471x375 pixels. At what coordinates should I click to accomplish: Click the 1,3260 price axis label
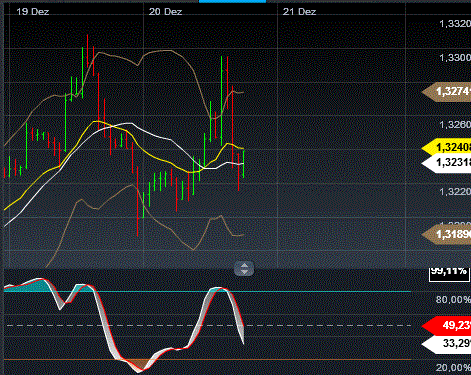pyautogui.click(x=455, y=125)
